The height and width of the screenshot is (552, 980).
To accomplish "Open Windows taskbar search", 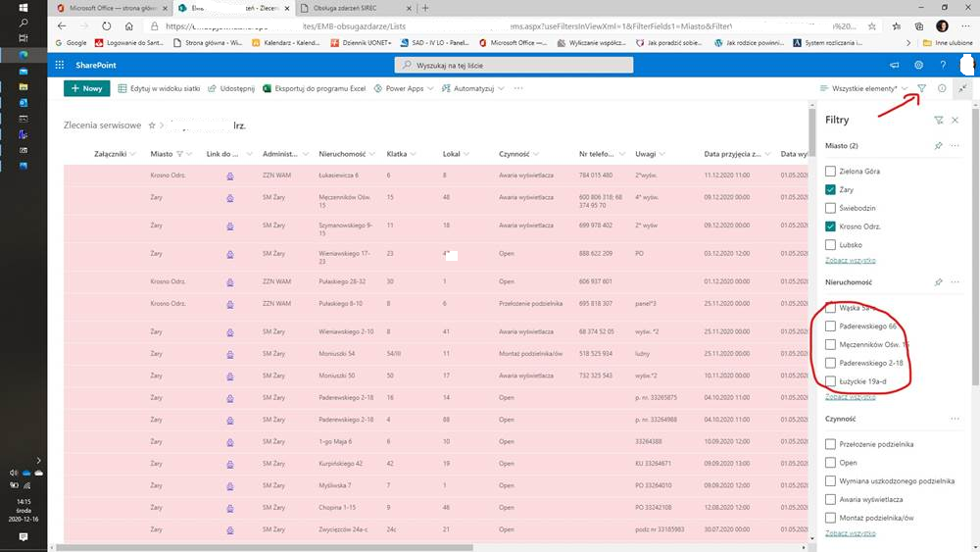I will coord(24,24).
